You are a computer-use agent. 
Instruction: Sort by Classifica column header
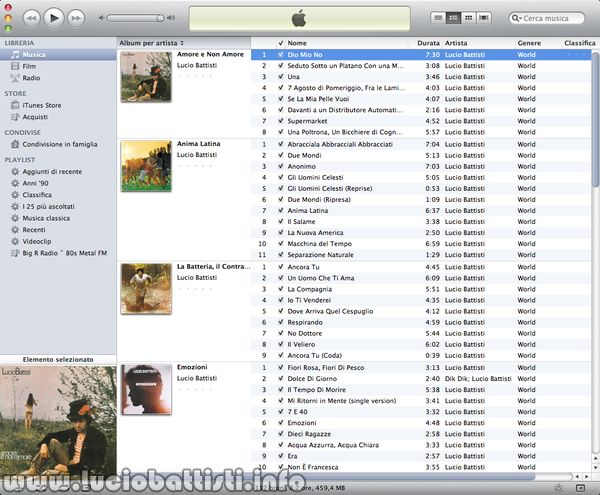[580, 43]
